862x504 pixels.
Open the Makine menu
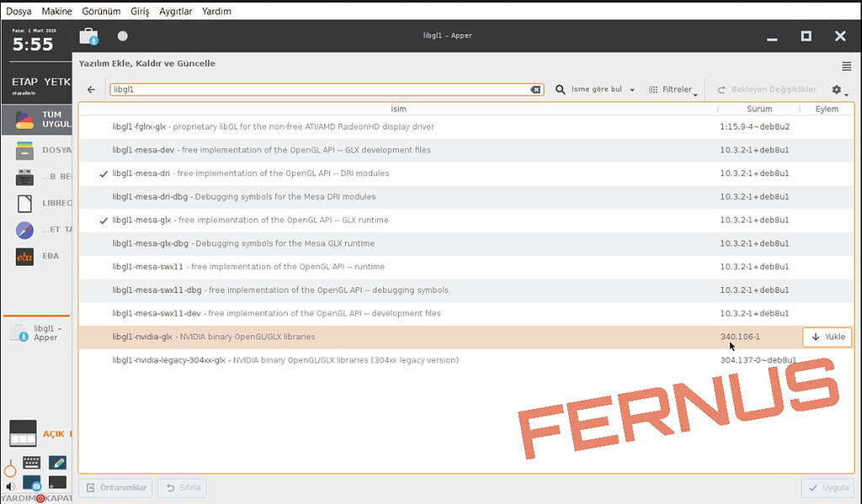tap(56, 12)
